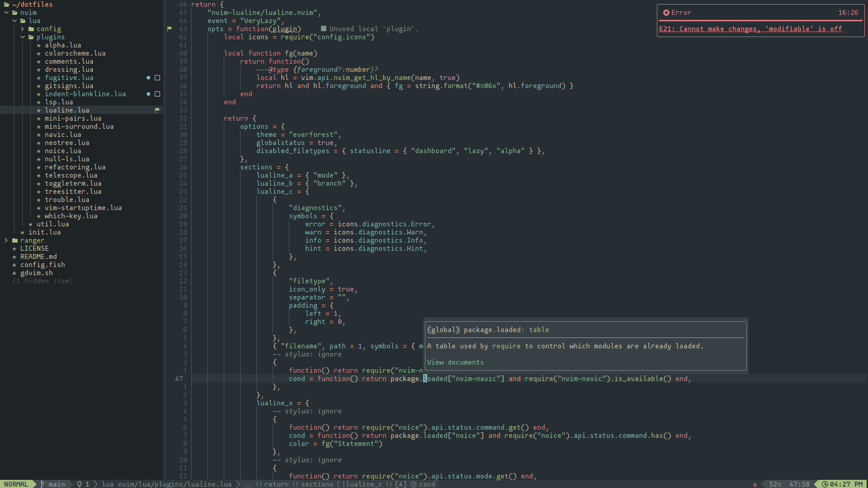Click the file path nvim/lua/plugins/lualine.lua in statusline

175,484
